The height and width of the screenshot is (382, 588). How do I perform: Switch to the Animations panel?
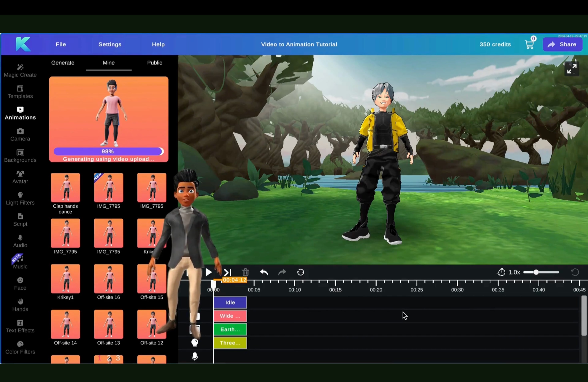pos(20,113)
